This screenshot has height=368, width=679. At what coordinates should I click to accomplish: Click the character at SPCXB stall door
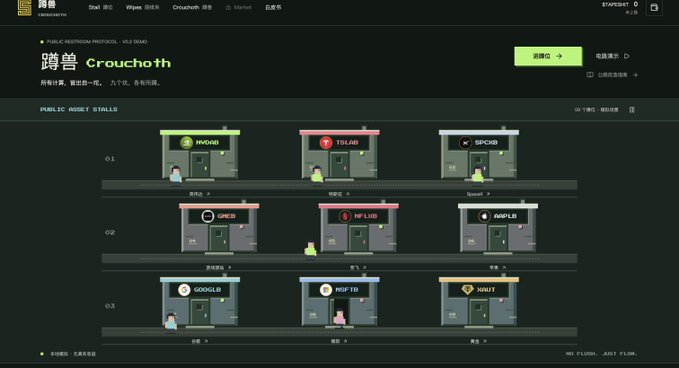point(478,174)
